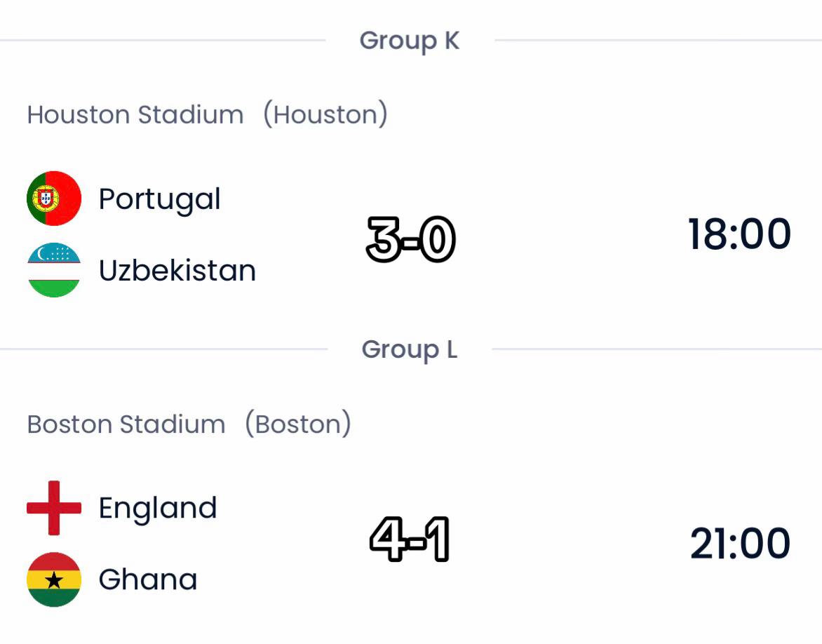Image resolution: width=822 pixels, height=644 pixels.
Task: Click the Ghana flag icon
Action: point(54,579)
